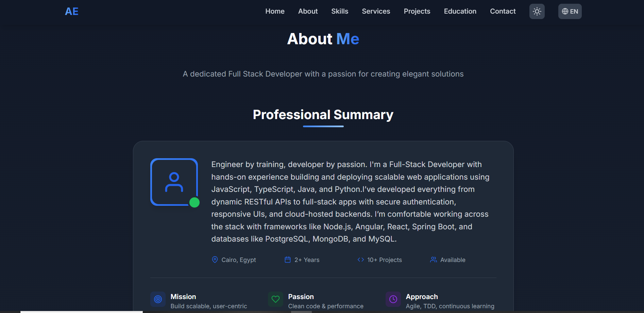Click the Mission target icon
644x313 pixels.
point(158,299)
